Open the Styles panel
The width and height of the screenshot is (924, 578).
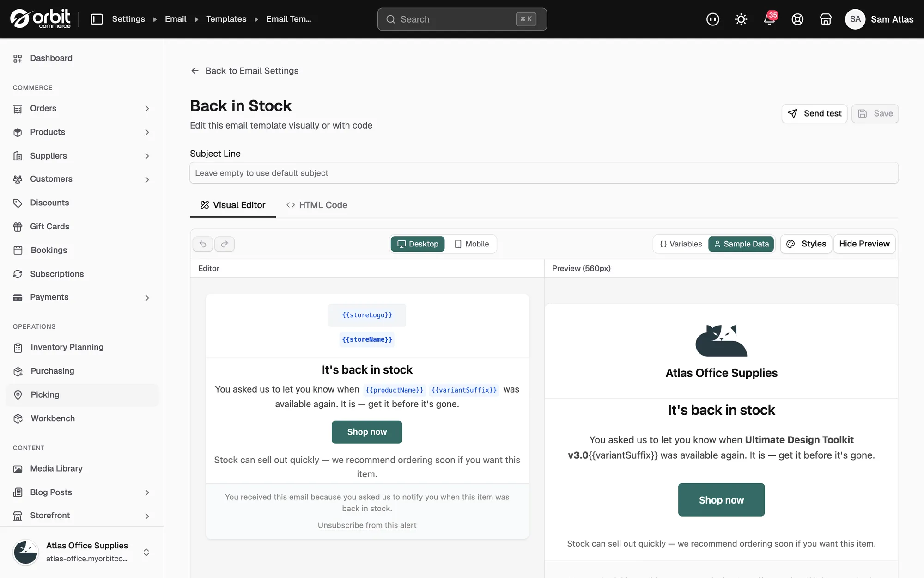(x=806, y=244)
